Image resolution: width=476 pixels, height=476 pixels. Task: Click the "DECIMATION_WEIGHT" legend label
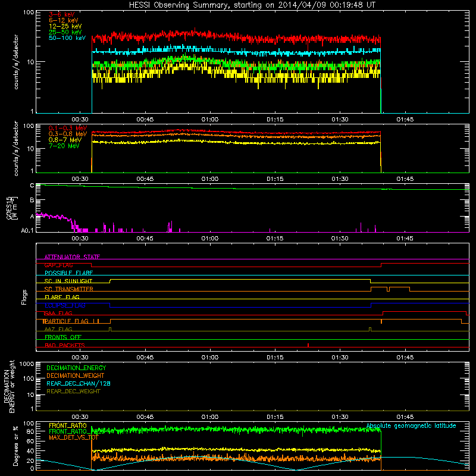(x=76, y=375)
